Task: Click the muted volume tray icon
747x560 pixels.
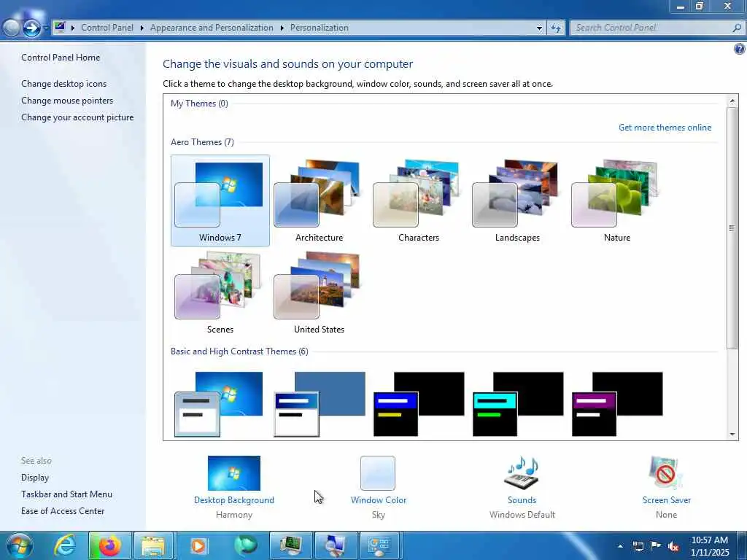Action: pyautogui.click(x=673, y=546)
